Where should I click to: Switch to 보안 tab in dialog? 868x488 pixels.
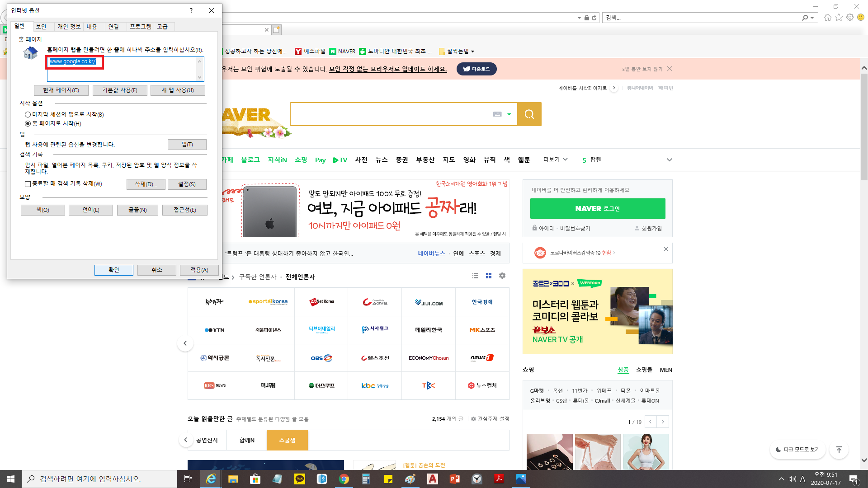click(x=41, y=27)
